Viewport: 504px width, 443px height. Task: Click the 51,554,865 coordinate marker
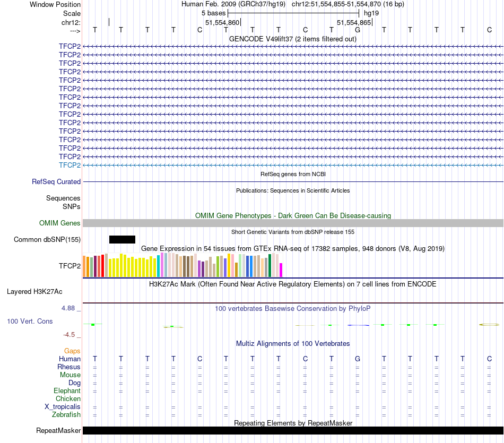[354, 22]
